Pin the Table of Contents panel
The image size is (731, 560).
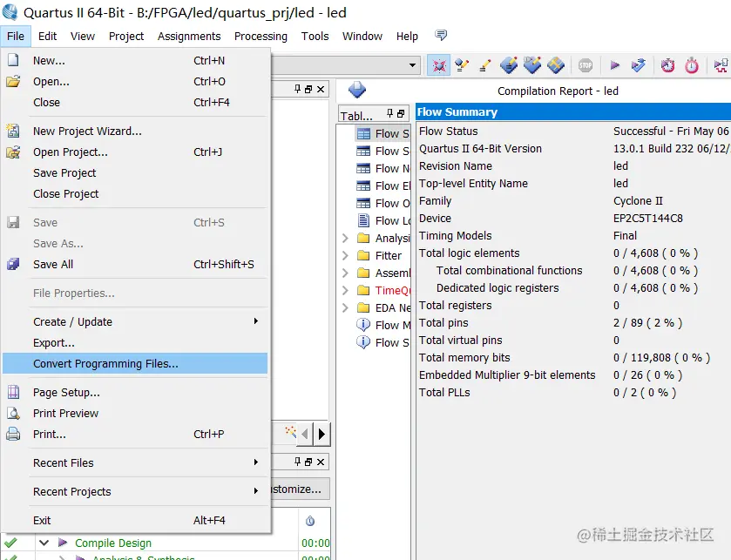(390, 113)
